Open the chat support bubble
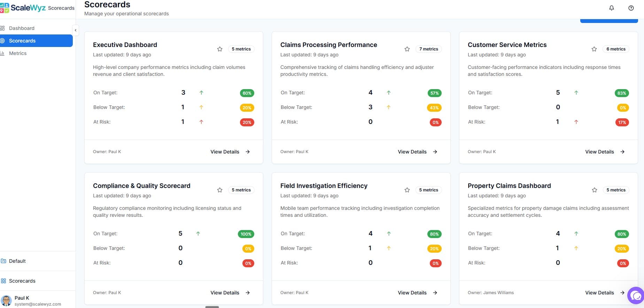 click(636, 295)
